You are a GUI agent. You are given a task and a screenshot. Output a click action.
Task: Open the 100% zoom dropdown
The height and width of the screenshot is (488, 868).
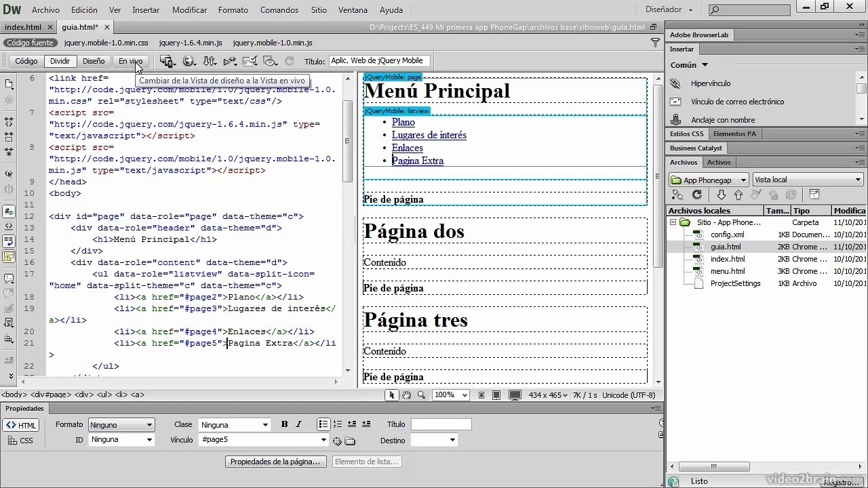tap(450, 395)
